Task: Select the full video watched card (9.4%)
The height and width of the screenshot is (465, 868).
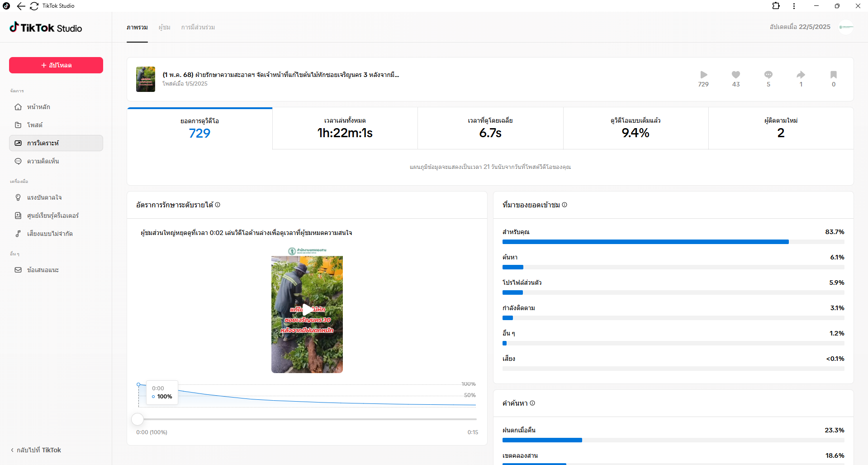Action: [x=636, y=129]
